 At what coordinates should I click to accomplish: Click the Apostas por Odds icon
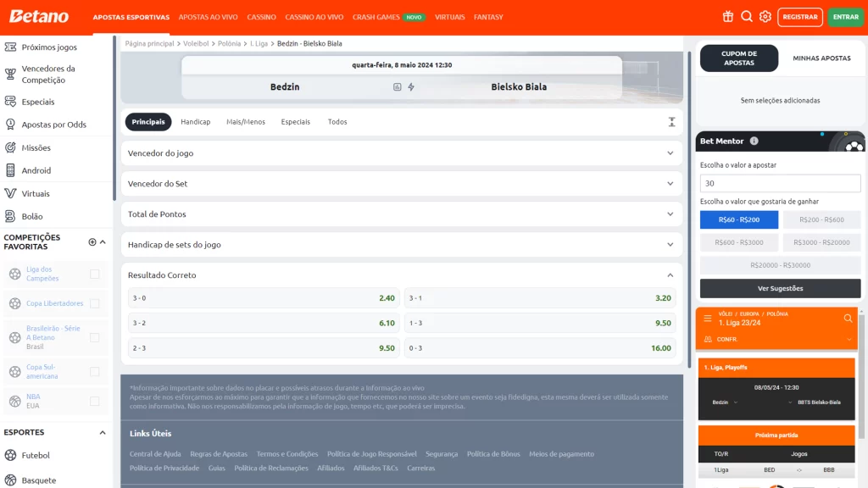[10, 125]
